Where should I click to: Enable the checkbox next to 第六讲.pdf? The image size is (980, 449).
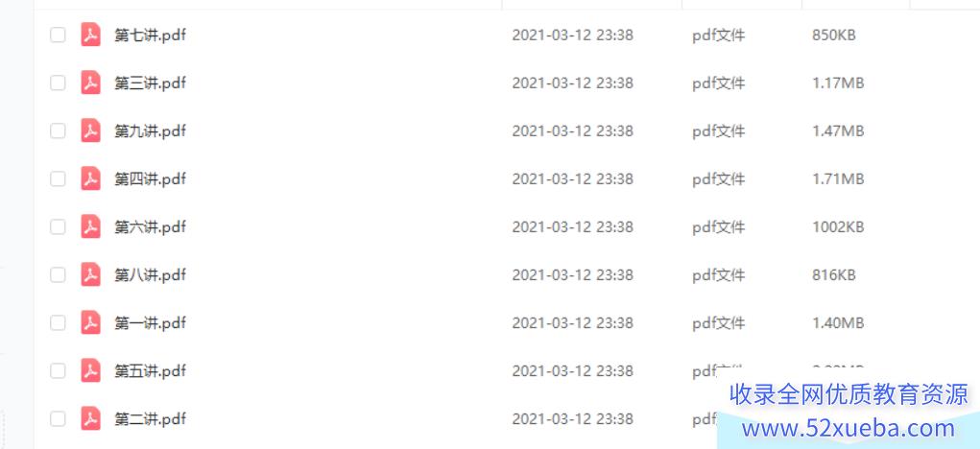[x=58, y=226]
